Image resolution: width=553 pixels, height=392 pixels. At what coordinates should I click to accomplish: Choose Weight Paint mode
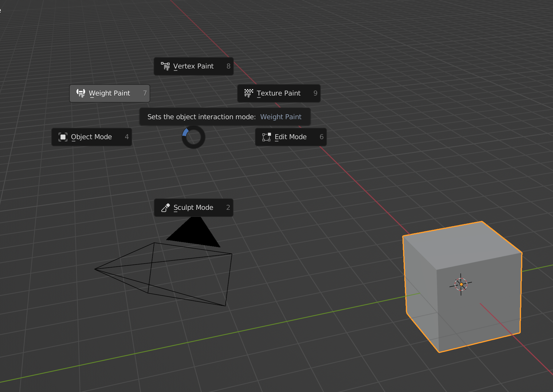[x=110, y=93]
